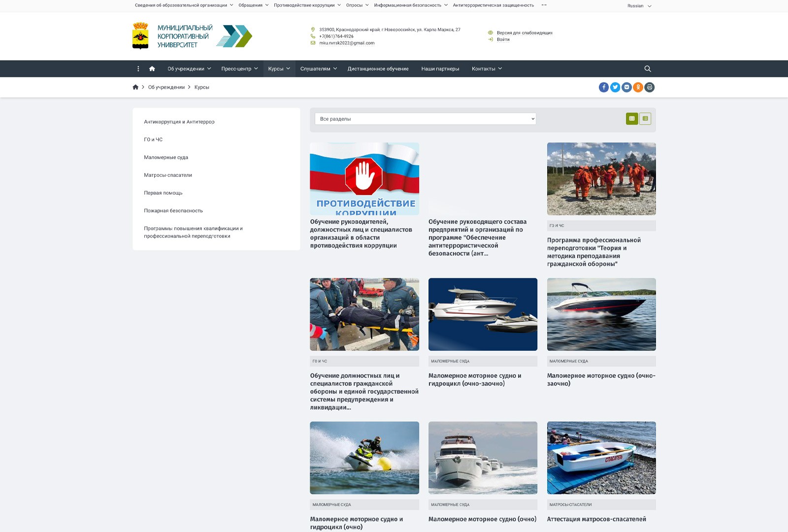Open the 'Наши партнеры' menu item
Image resolution: width=788 pixels, height=532 pixels.
click(440, 69)
